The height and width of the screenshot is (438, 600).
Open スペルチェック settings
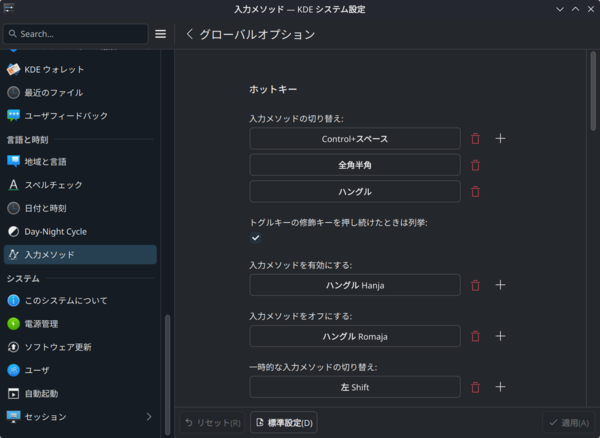80,185
